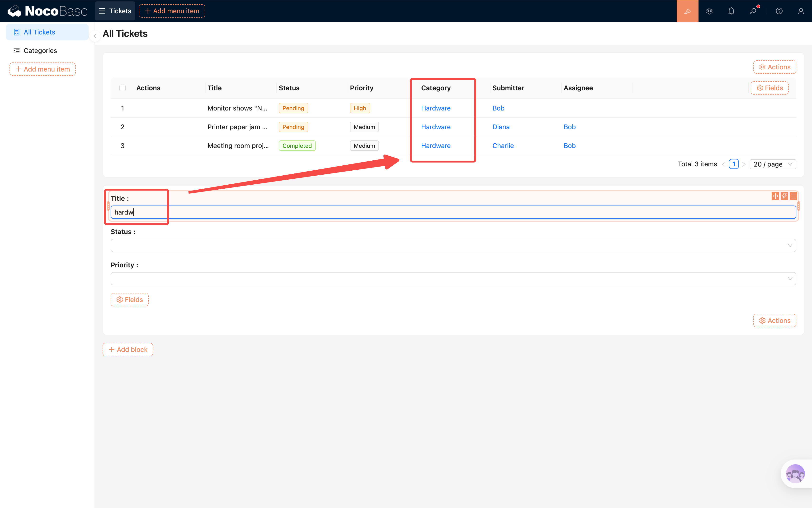The image size is (812, 508).
Task: Open the 20 / page size selector
Action: [772, 164]
